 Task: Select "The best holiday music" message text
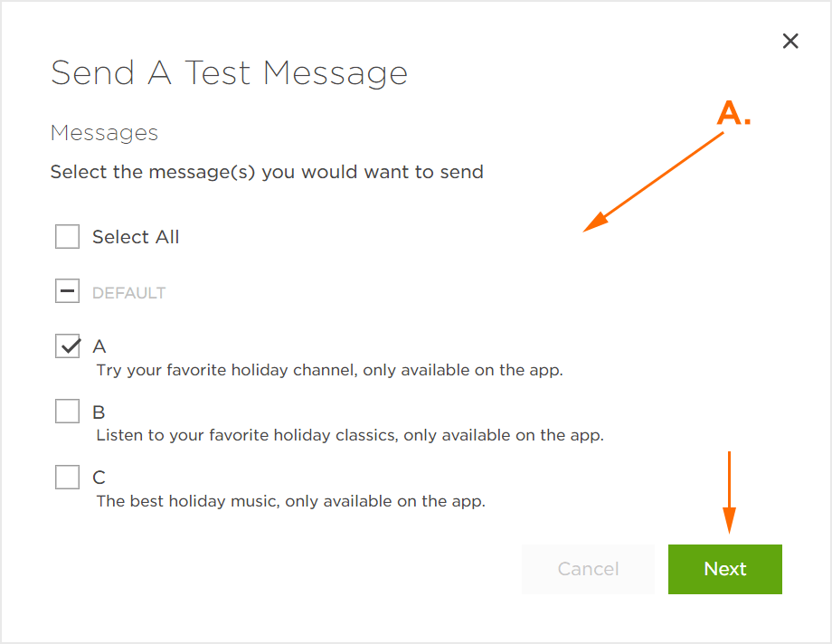[x=291, y=501]
